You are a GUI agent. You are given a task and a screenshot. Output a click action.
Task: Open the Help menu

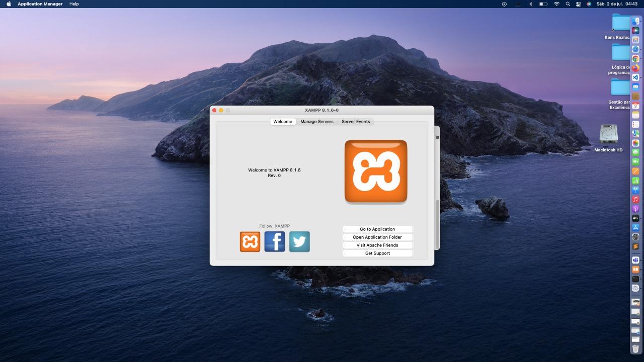click(x=74, y=4)
